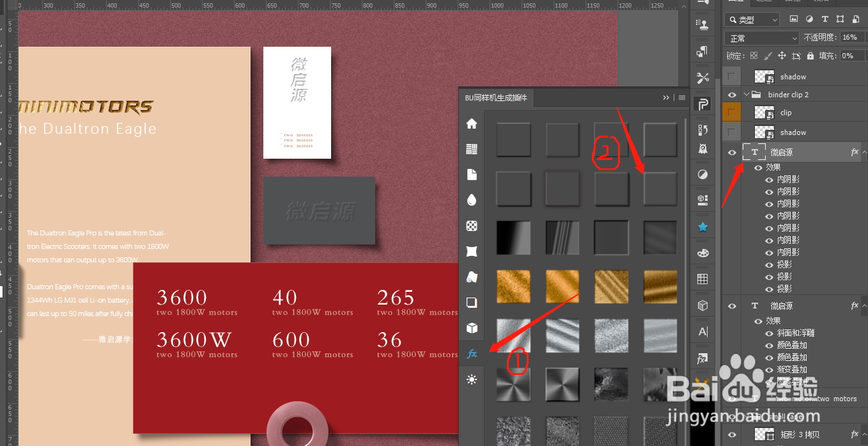Open the 正常 blend mode dropdown
868x446 pixels.
[x=762, y=38]
